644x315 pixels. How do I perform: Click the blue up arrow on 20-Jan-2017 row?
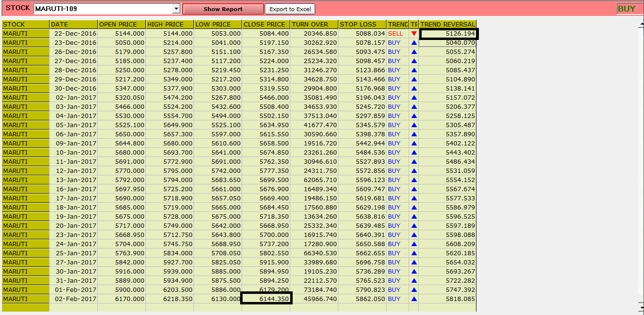[x=414, y=226]
